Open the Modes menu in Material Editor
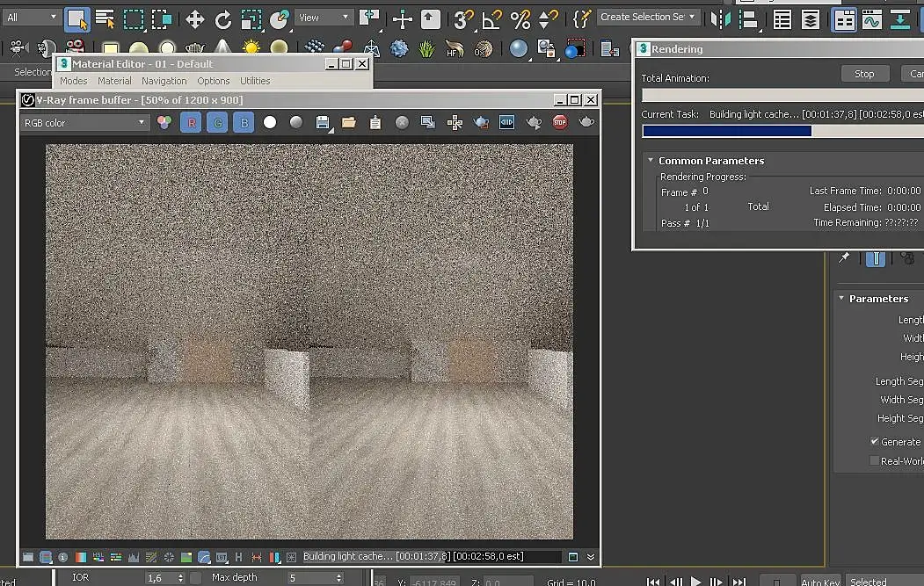This screenshot has width=924, height=586. (x=74, y=81)
